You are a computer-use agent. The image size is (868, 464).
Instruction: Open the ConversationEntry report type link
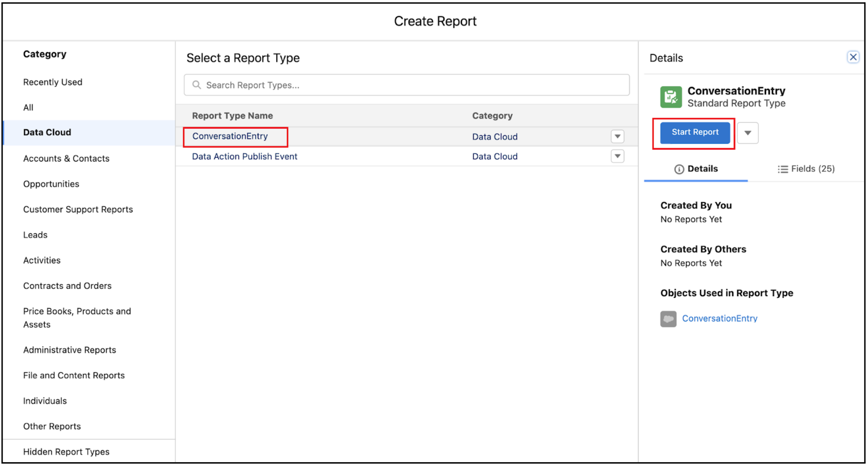[x=230, y=136]
